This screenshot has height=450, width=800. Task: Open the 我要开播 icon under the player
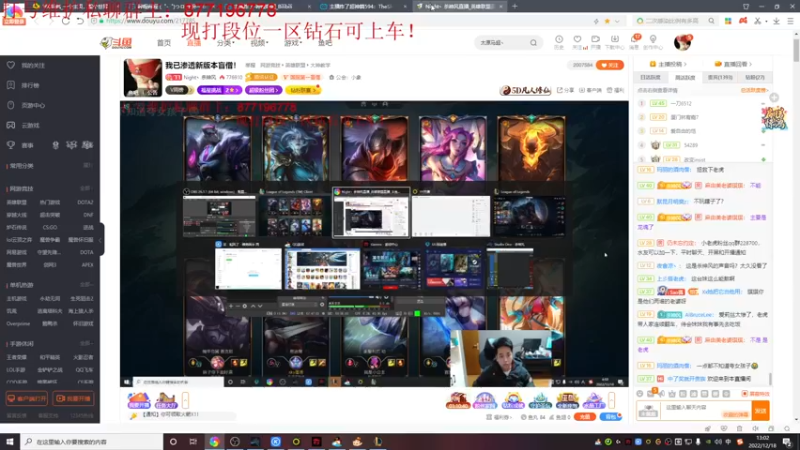click(x=139, y=401)
